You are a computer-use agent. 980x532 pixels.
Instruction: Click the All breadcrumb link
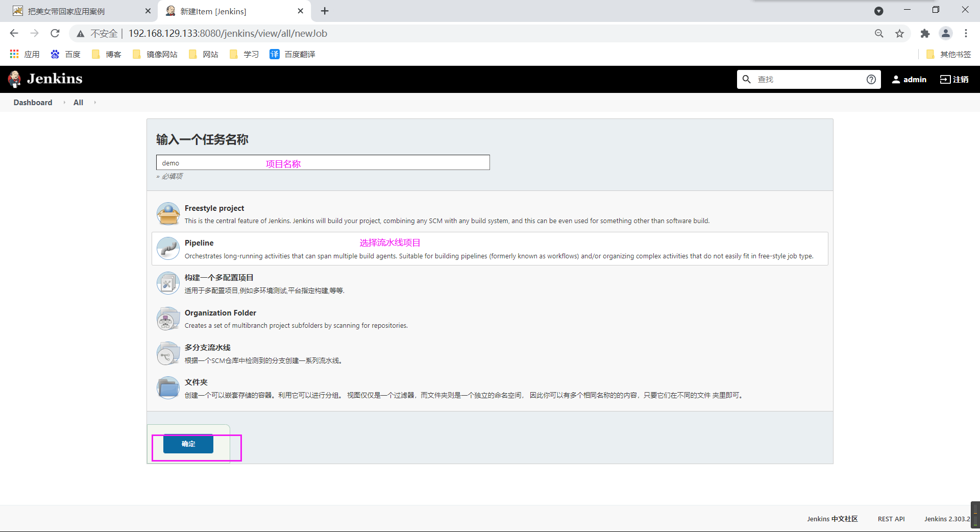(78, 103)
